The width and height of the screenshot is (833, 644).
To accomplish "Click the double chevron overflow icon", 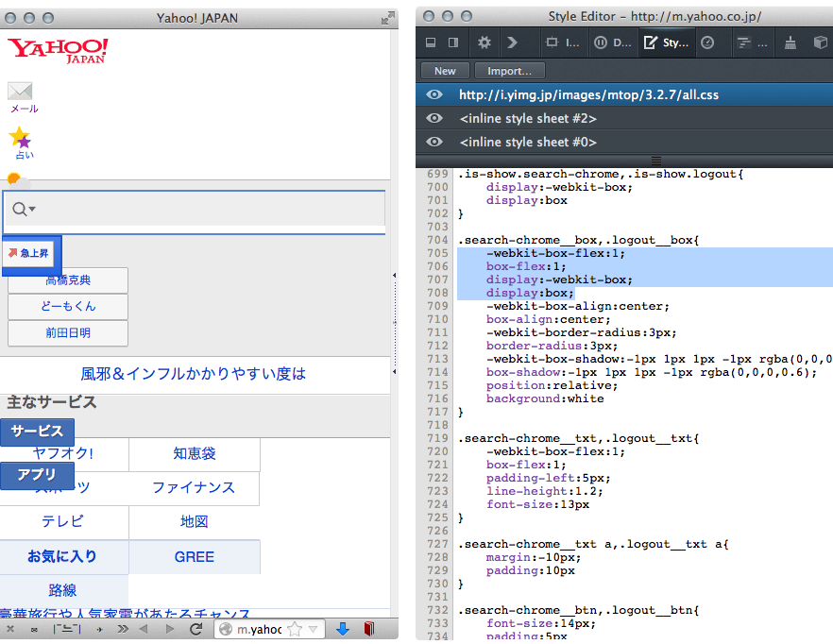I will tap(123, 630).
